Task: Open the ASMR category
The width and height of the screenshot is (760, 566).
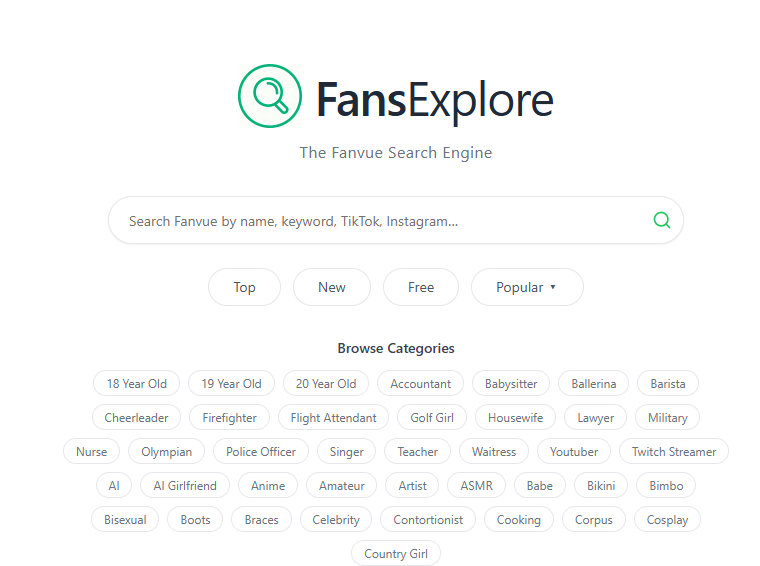Action: click(x=476, y=485)
